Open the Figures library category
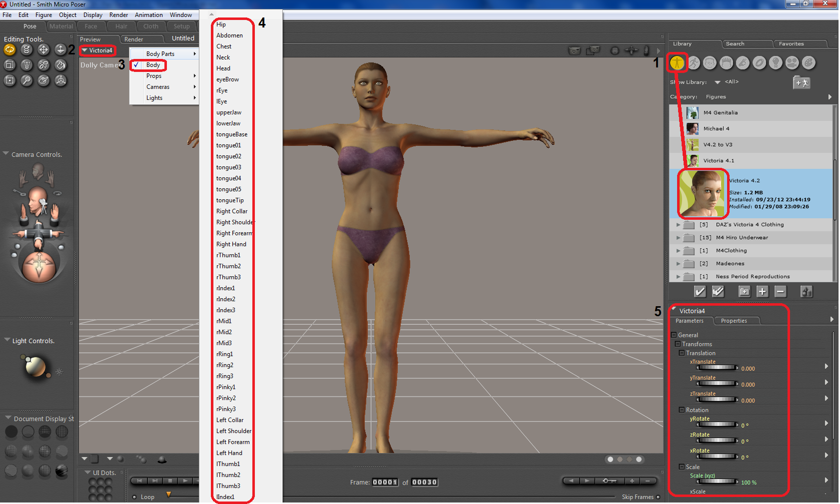This screenshot has width=840, height=504. (x=677, y=63)
